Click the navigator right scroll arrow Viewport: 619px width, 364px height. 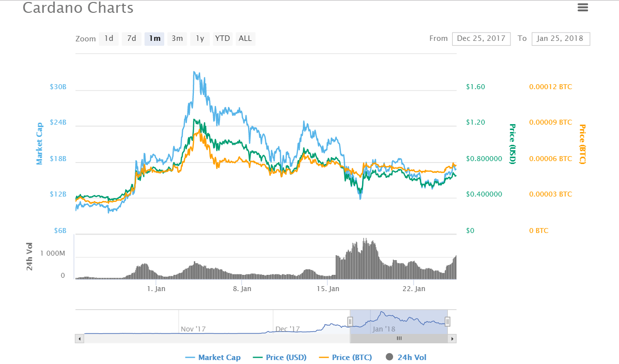pyautogui.click(x=452, y=338)
